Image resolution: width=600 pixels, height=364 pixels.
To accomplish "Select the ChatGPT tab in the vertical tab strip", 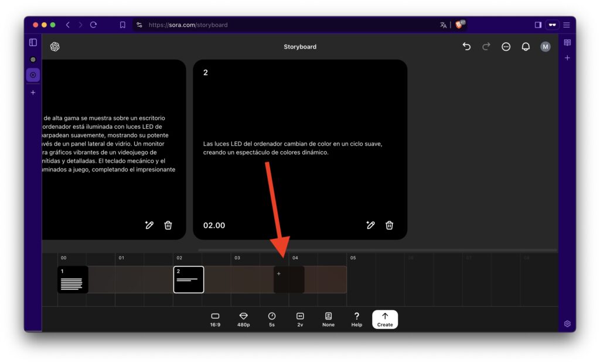I will click(33, 59).
